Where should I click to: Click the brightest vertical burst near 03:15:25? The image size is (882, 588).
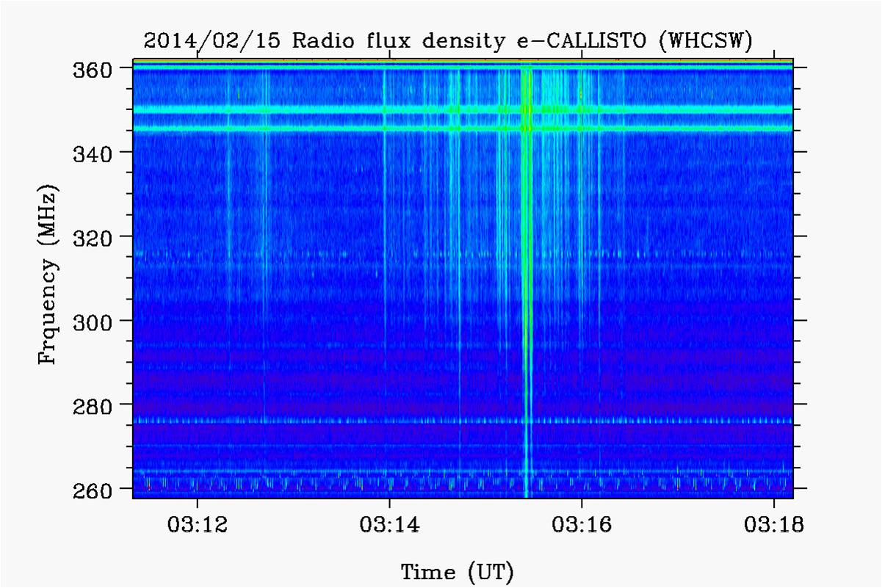point(526,282)
